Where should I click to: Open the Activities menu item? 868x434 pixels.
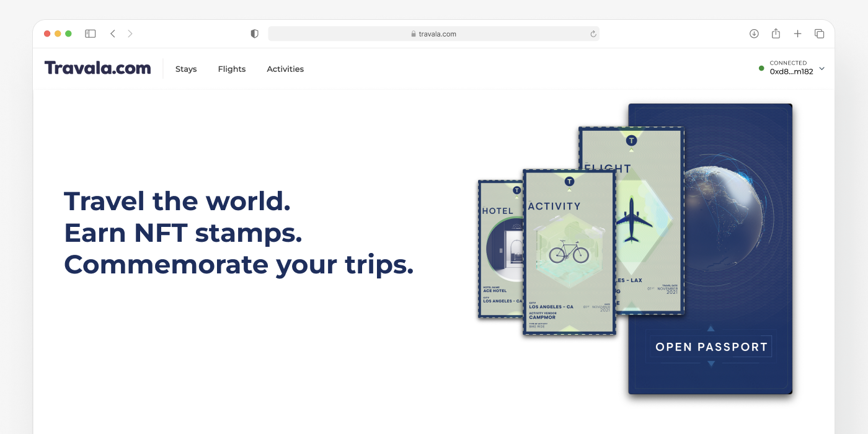coord(285,69)
